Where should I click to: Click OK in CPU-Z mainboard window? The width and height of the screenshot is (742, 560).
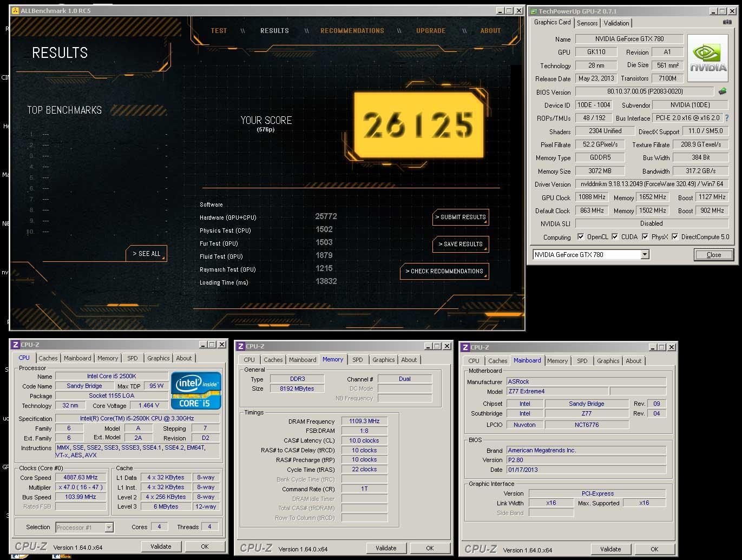654,549
